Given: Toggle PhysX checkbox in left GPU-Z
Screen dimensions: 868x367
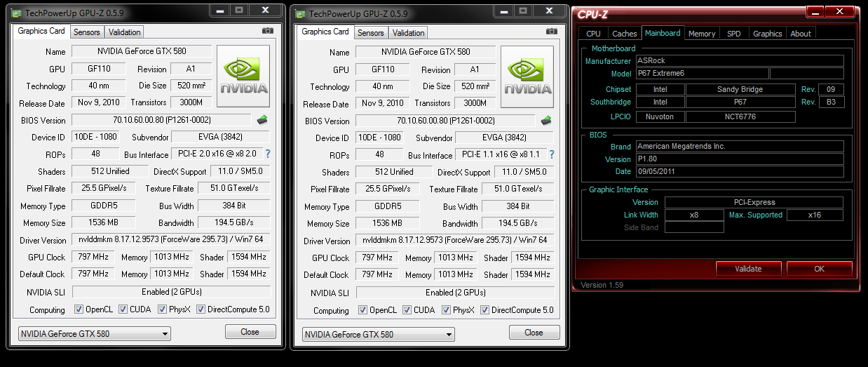Looking at the screenshot, I should 163,309.
